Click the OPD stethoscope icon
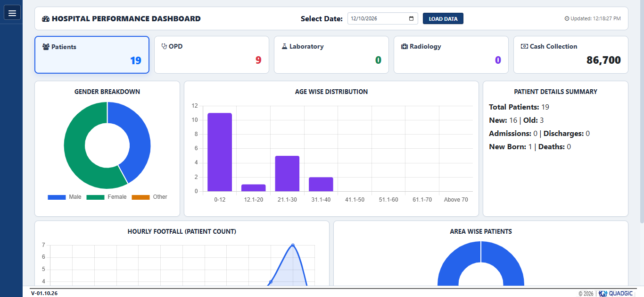Screen dimensions: 644x297 tap(164, 46)
